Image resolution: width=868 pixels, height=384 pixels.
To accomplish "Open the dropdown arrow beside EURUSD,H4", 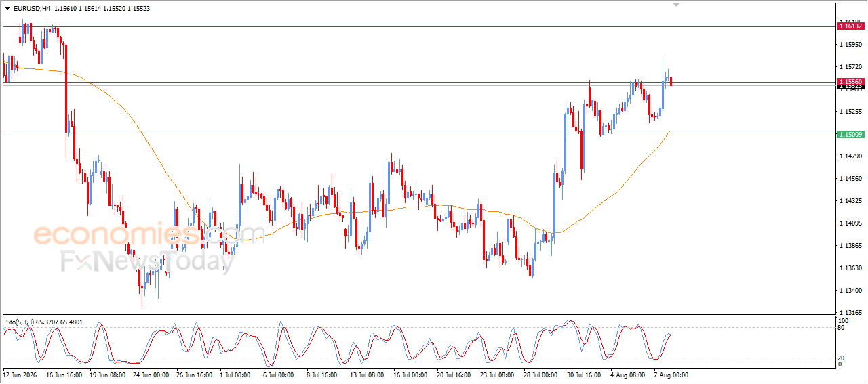I will (x=8, y=9).
